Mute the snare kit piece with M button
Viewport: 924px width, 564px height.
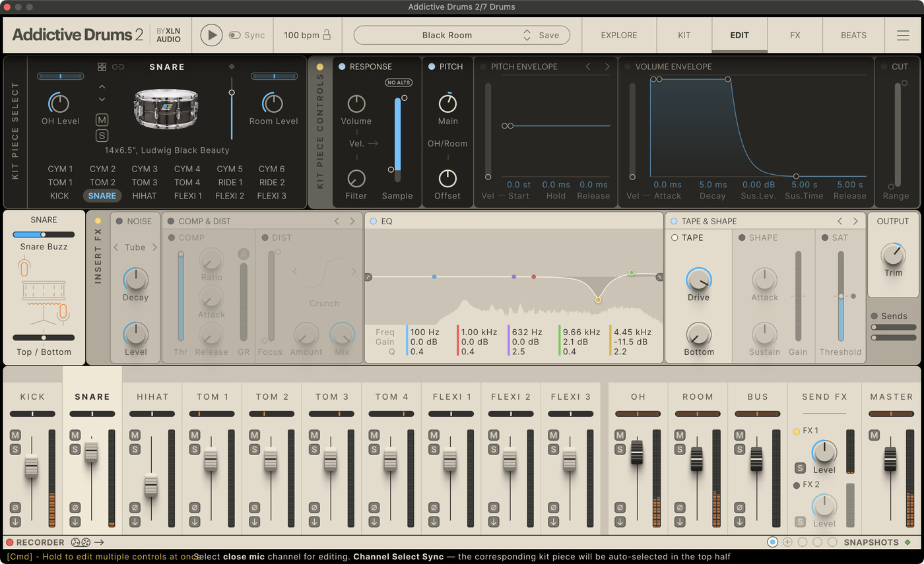102,119
